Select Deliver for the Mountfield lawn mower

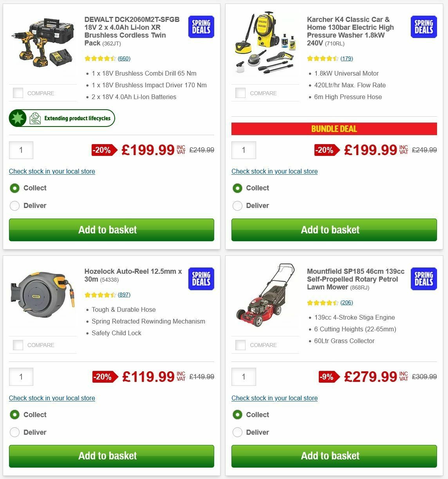[237, 432]
